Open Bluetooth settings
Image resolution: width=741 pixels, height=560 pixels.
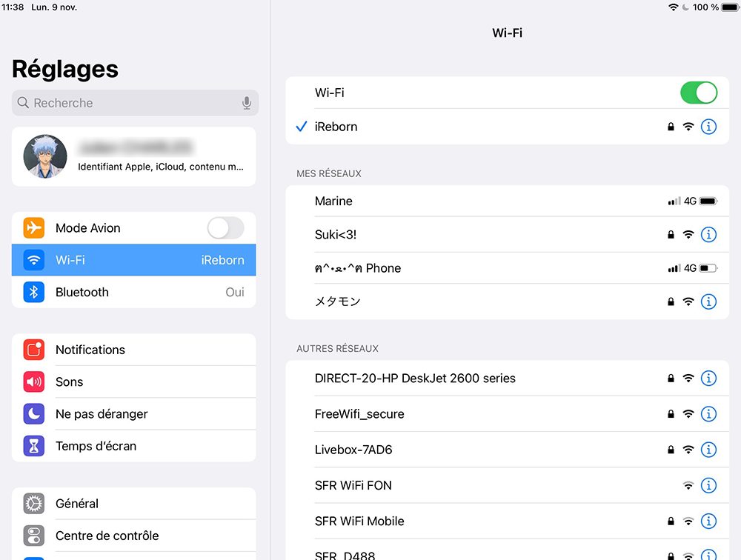click(133, 292)
